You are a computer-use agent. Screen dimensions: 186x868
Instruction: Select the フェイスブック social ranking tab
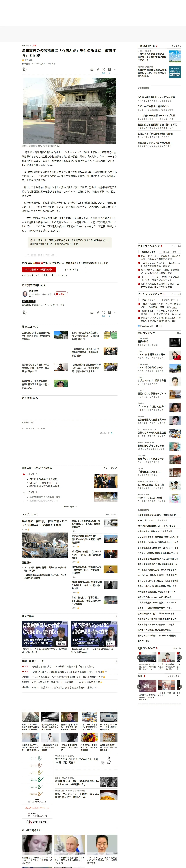point(148,300)
